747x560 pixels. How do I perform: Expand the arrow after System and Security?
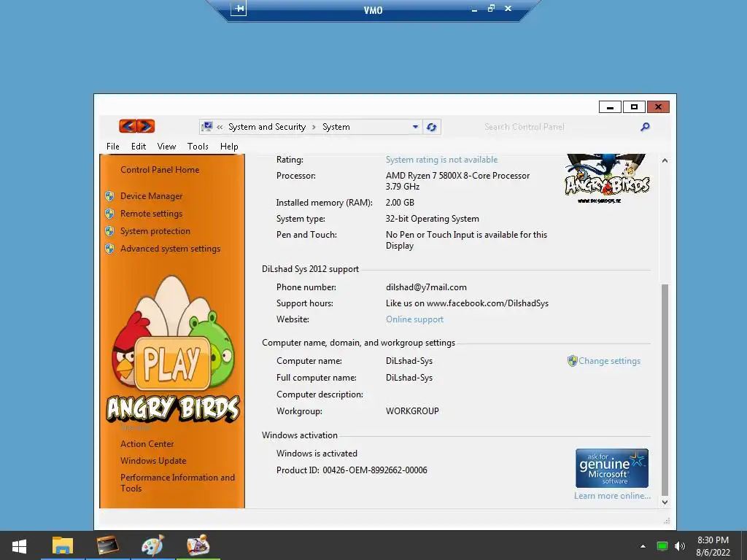pos(314,127)
